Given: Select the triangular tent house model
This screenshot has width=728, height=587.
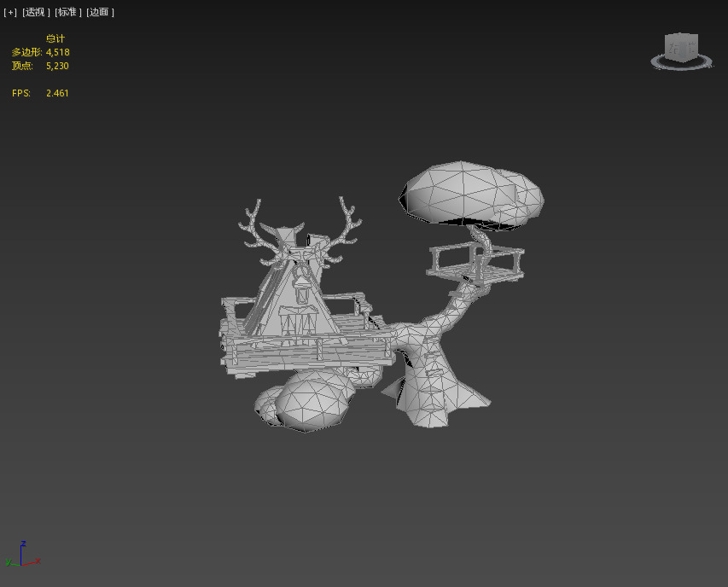Looking at the screenshot, I should pyautogui.click(x=293, y=302).
